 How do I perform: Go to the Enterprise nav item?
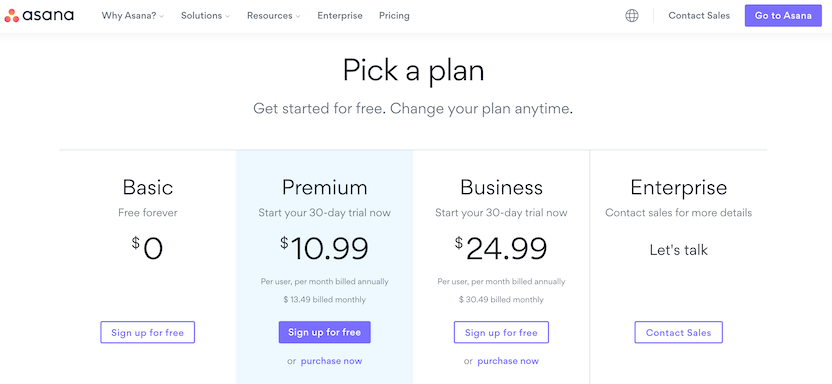(x=340, y=15)
